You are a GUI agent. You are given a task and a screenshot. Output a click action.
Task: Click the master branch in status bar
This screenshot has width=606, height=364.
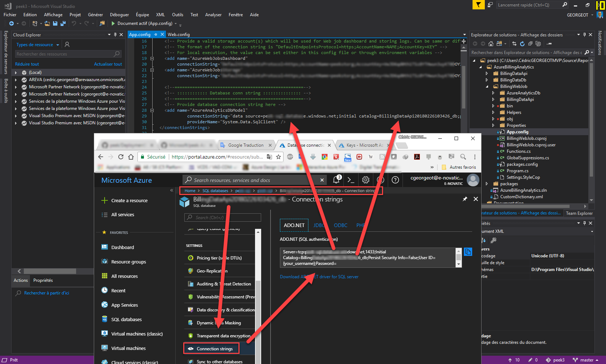point(587,360)
